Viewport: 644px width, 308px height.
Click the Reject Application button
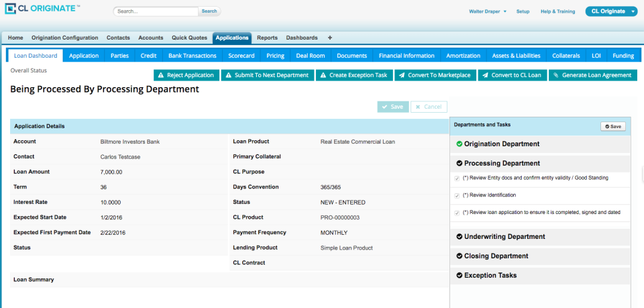coord(186,75)
